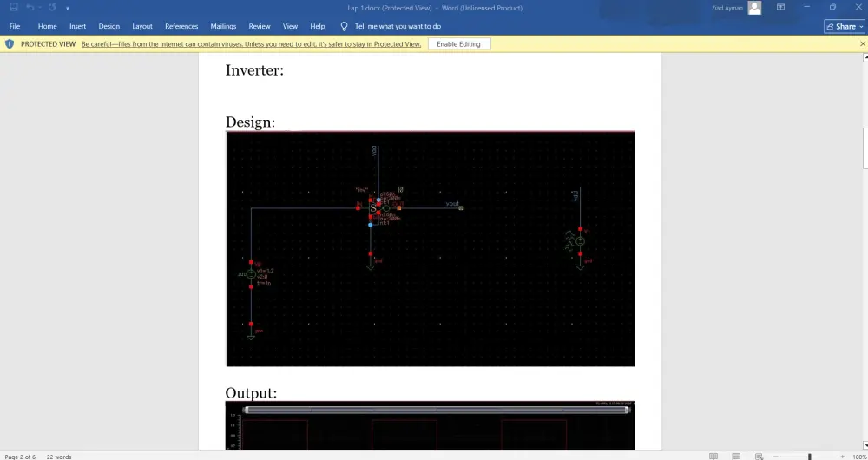Switch to Web Layout view icon

[x=759, y=457]
